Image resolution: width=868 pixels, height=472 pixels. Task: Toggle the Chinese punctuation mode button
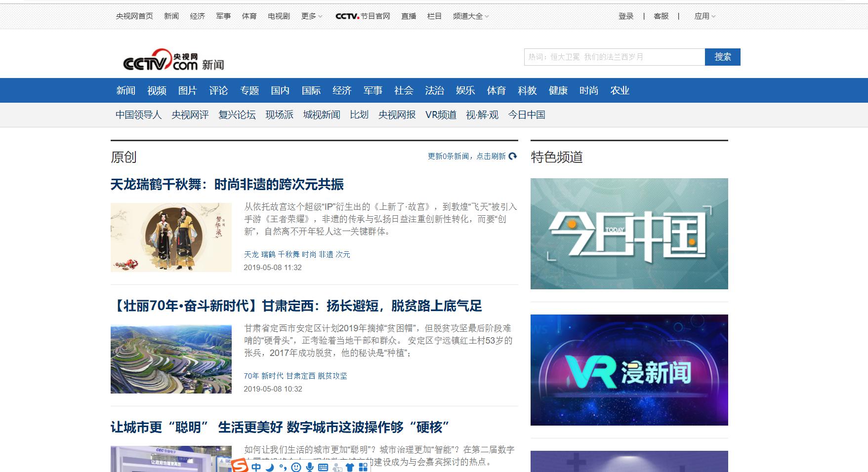[283, 467]
